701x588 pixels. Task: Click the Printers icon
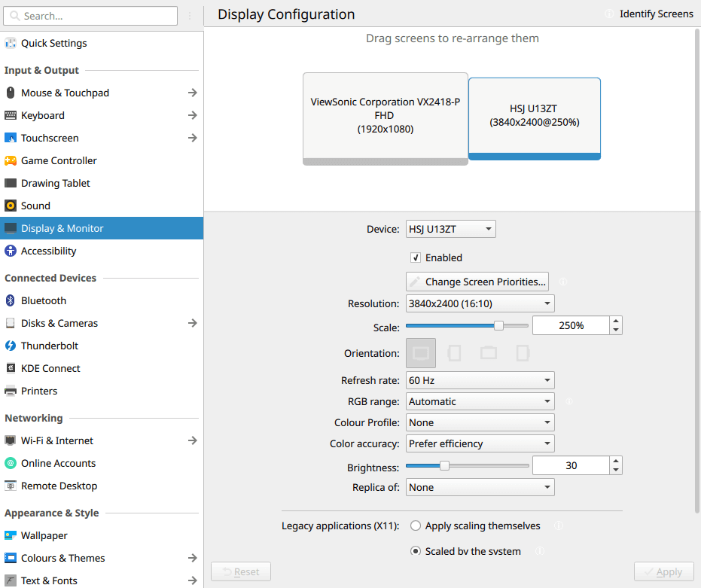[x=11, y=391]
